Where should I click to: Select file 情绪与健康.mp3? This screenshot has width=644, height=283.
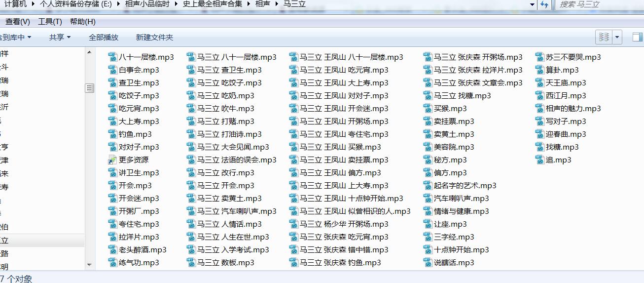pos(456,211)
